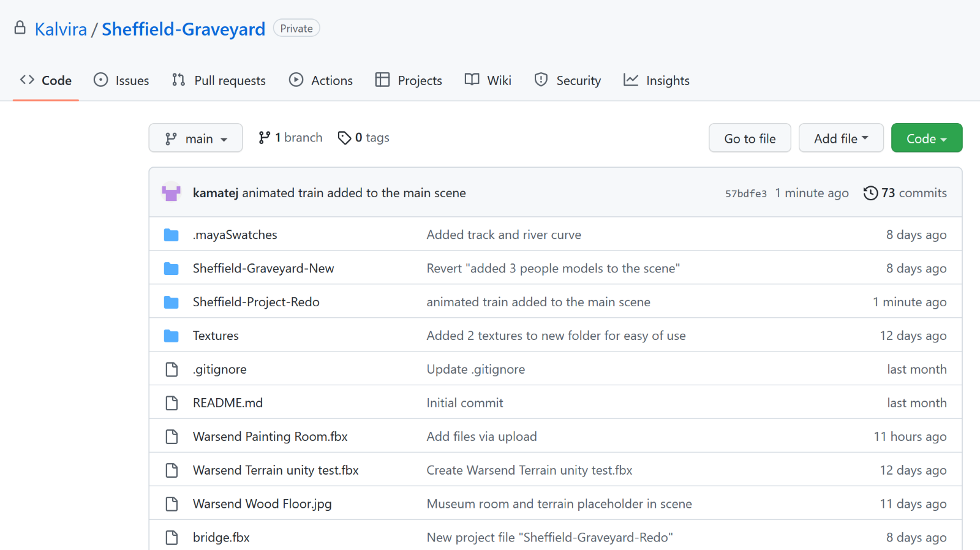Open the Textures folder

[216, 336]
